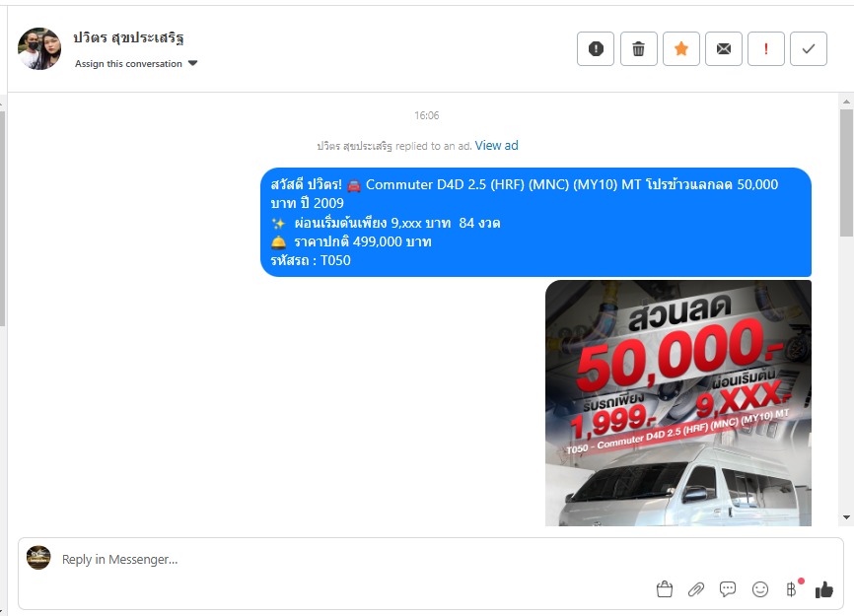Open the emoji picker smiley icon
This screenshot has height=616, width=854.
click(759, 589)
